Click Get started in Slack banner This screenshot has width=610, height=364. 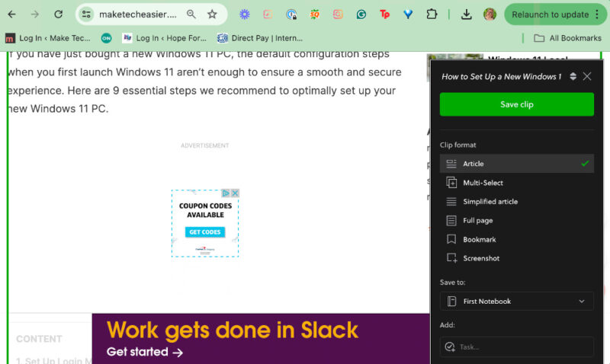[145, 352]
